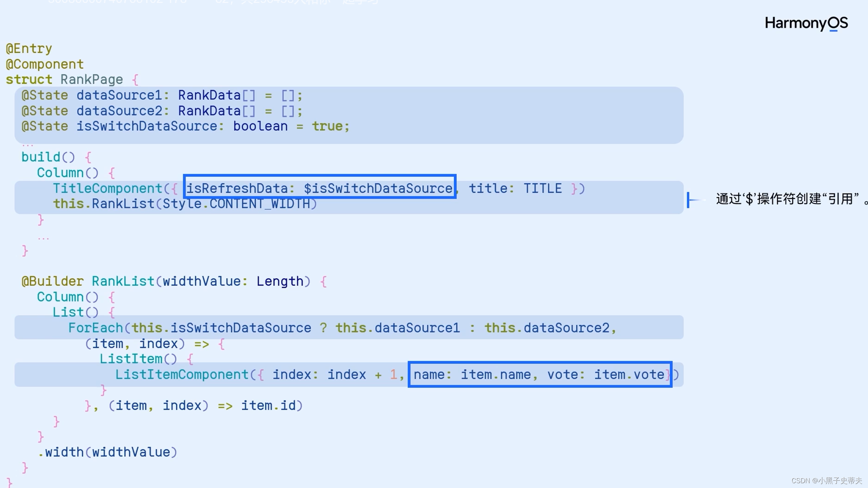This screenshot has height=488, width=868.
Task: Click 'TitleComponent' call name
Action: point(107,188)
